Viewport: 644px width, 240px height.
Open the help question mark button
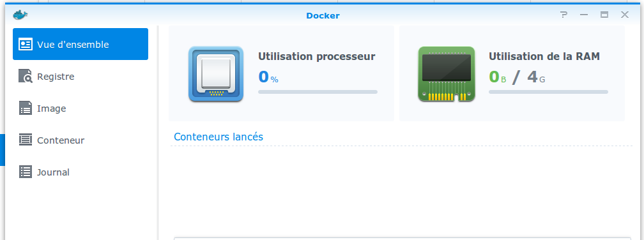[x=564, y=15]
